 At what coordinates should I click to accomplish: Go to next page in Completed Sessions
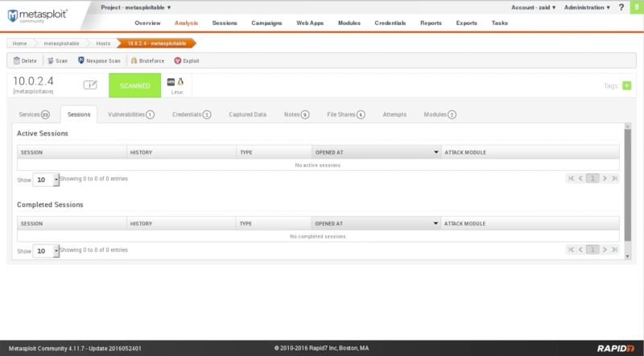click(605, 250)
